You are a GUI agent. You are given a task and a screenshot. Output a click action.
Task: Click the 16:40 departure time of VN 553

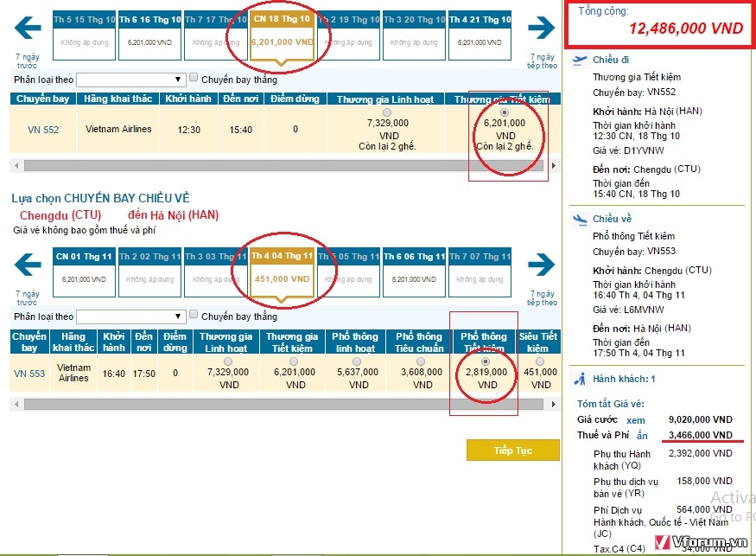coord(114,374)
